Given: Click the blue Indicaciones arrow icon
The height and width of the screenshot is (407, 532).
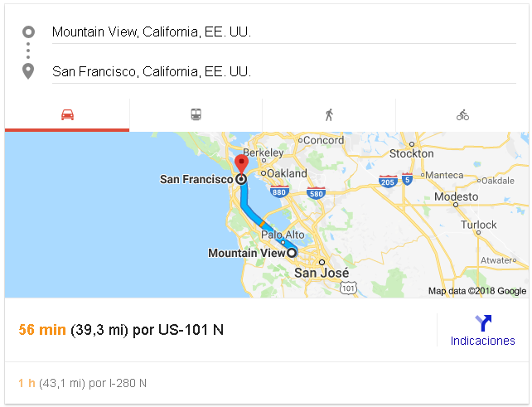Looking at the screenshot, I should click(483, 323).
